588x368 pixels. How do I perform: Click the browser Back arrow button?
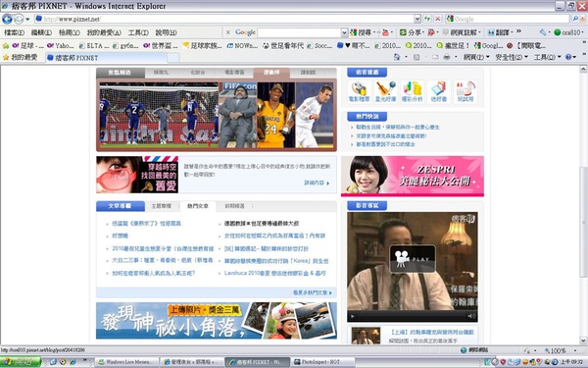7,19
